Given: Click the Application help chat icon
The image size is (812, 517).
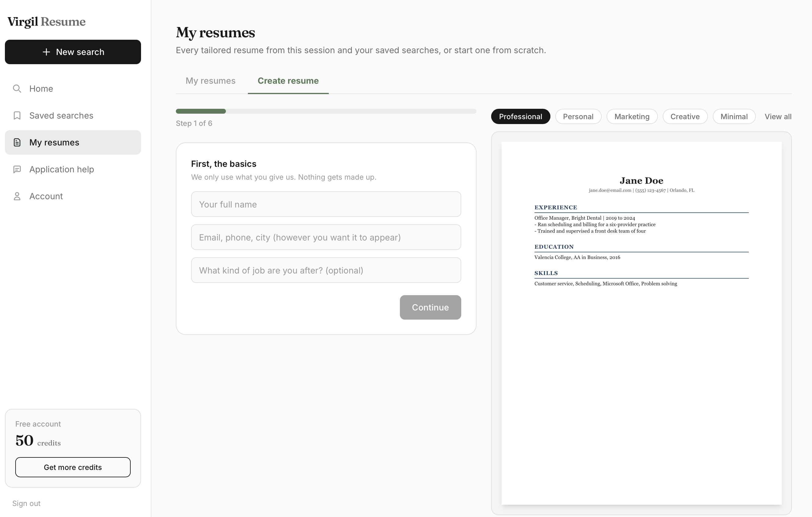Looking at the screenshot, I should point(17,169).
